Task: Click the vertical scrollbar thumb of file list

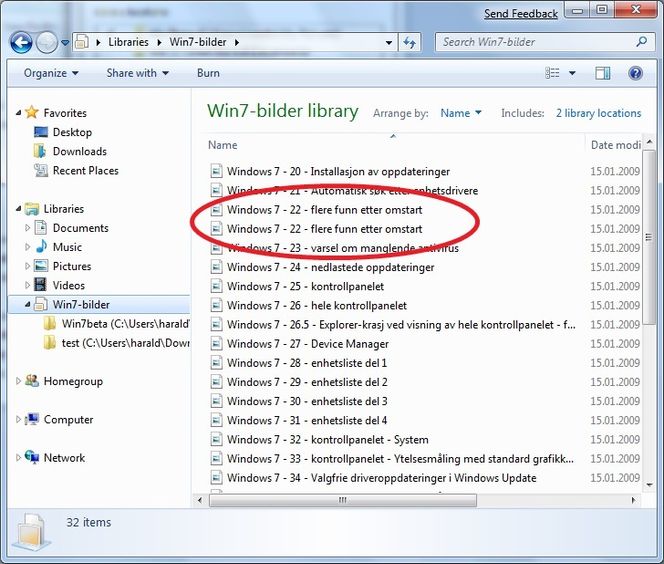Action: tap(649, 237)
